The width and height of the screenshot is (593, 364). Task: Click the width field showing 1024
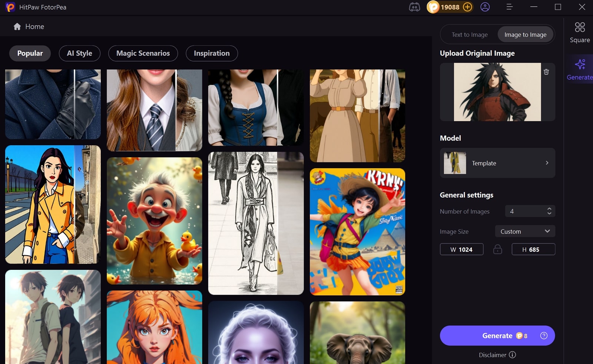[461, 249]
